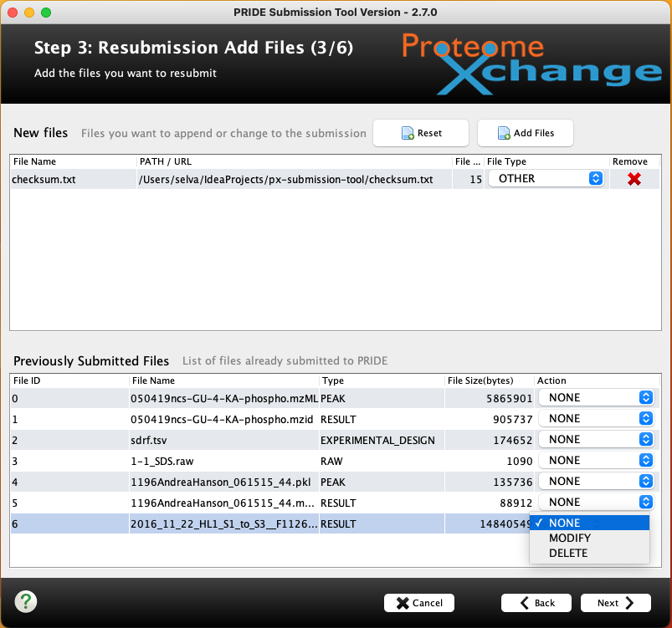The image size is (672, 628).
Task: Click the File Type column header
Action: point(546,161)
